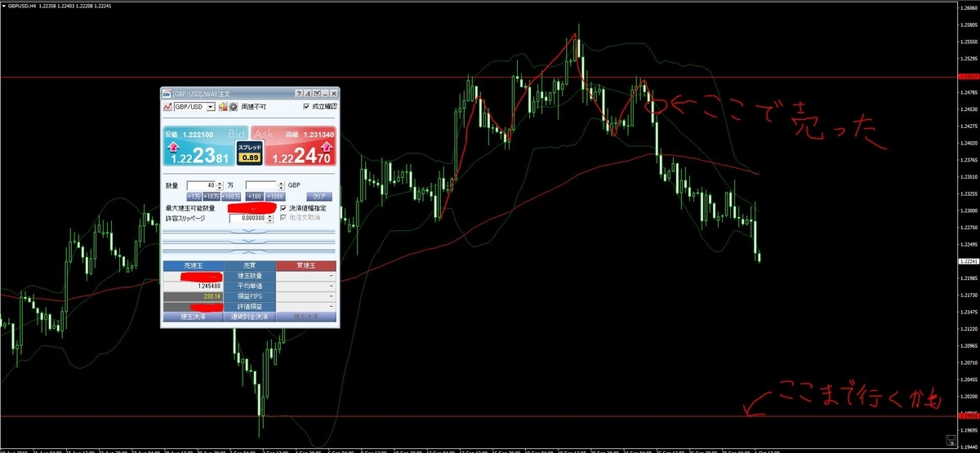Click the 最大建玉可能数量 label
The height and width of the screenshot is (453, 980).
coord(189,208)
